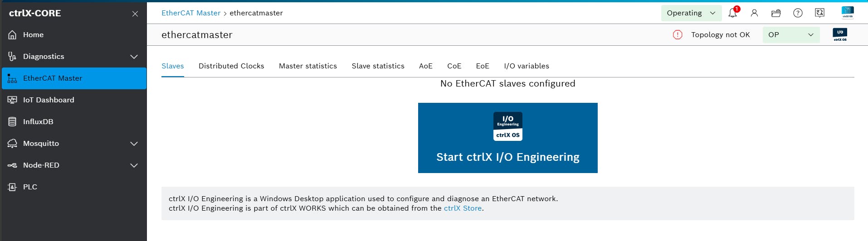Switch to the Master statistics tab

tap(308, 66)
